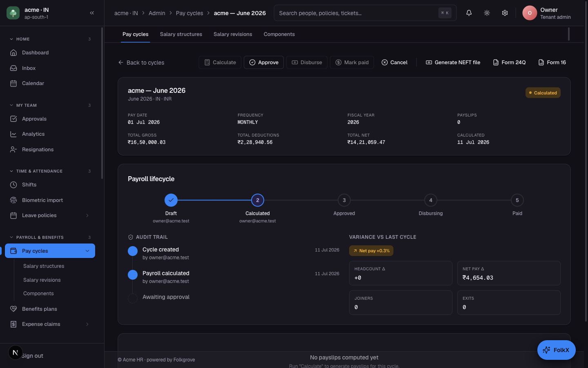Click the Owner avatar circle
Image resolution: width=588 pixels, height=368 pixels.
[530, 13]
